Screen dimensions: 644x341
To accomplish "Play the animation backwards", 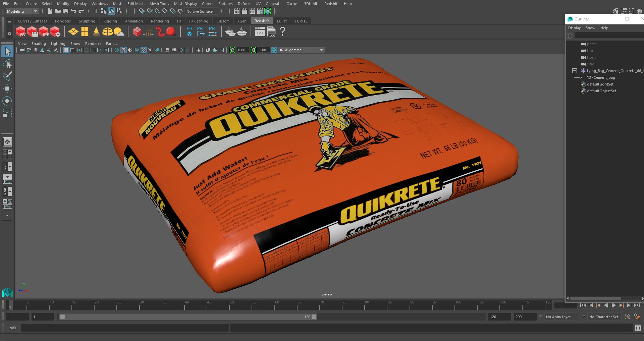I will point(606,305).
